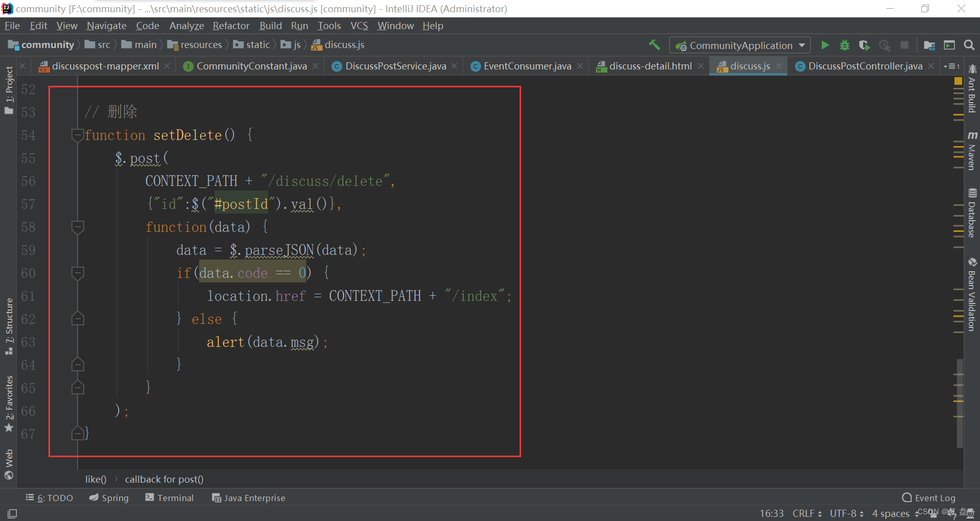Open the Analyze menu
Viewport: 980px width, 521px height.
click(186, 26)
